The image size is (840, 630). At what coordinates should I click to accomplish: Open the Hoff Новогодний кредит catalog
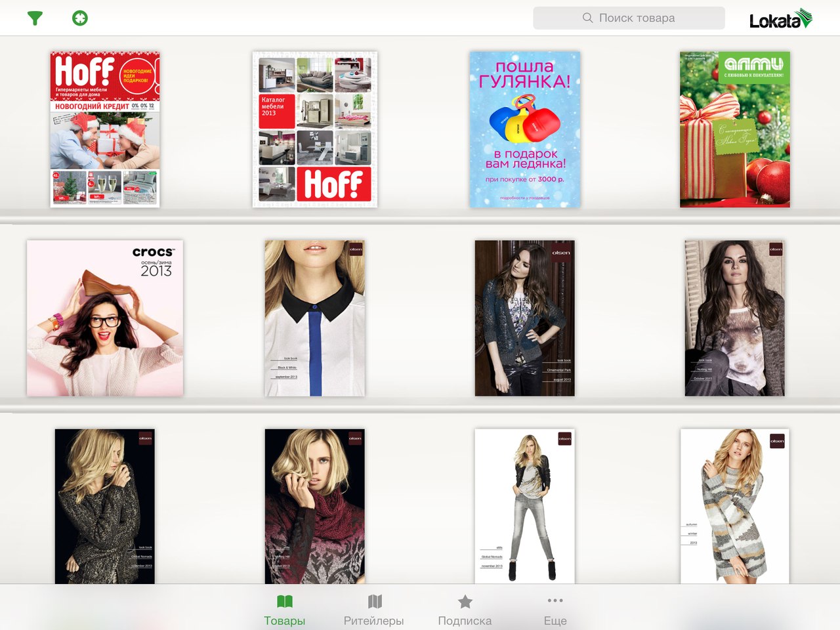pyautogui.click(x=105, y=129)
